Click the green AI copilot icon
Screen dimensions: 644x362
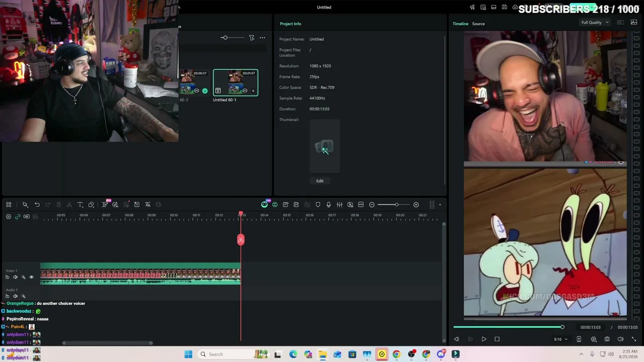[x=265, y=204]
